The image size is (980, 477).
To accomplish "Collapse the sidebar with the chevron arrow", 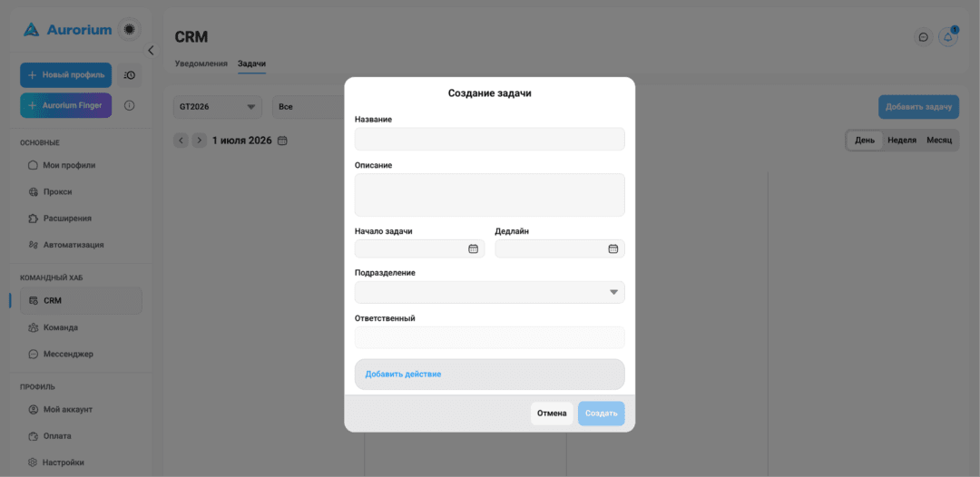I will coord(151,51).
